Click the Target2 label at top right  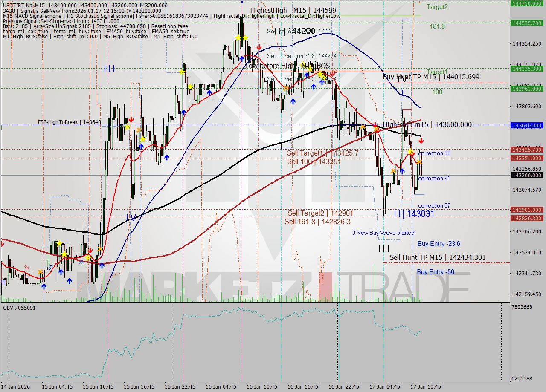click(x=437, y=7)
